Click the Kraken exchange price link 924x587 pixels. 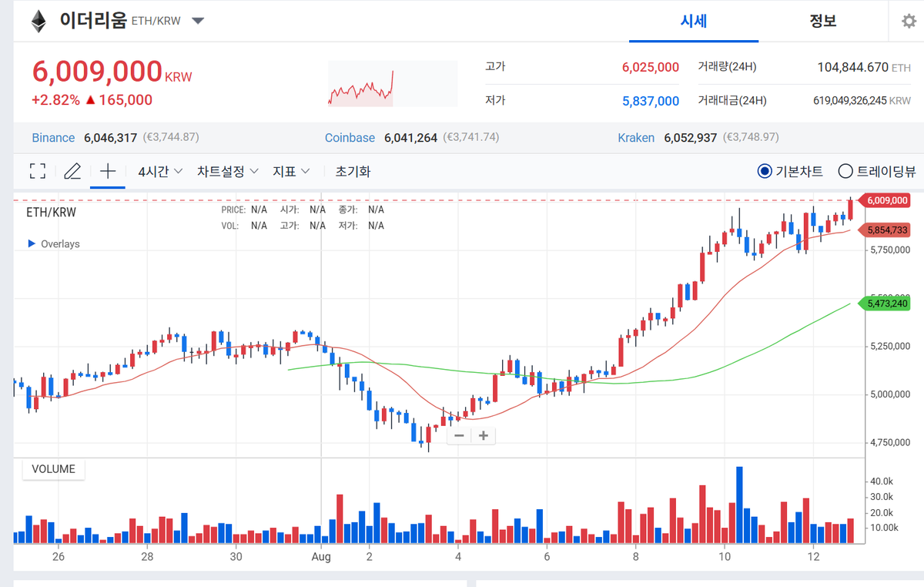[x=636, y=138]
